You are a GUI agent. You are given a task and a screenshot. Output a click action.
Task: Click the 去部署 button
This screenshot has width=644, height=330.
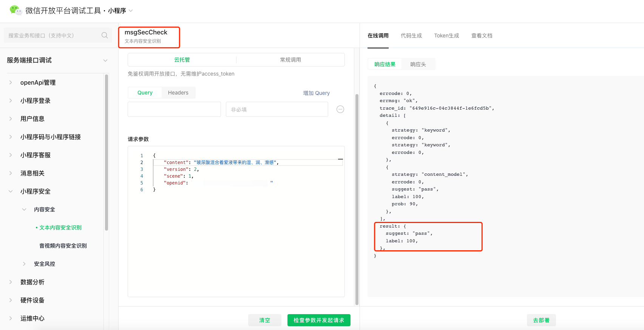pyautogui.click(x=541, y=320)
